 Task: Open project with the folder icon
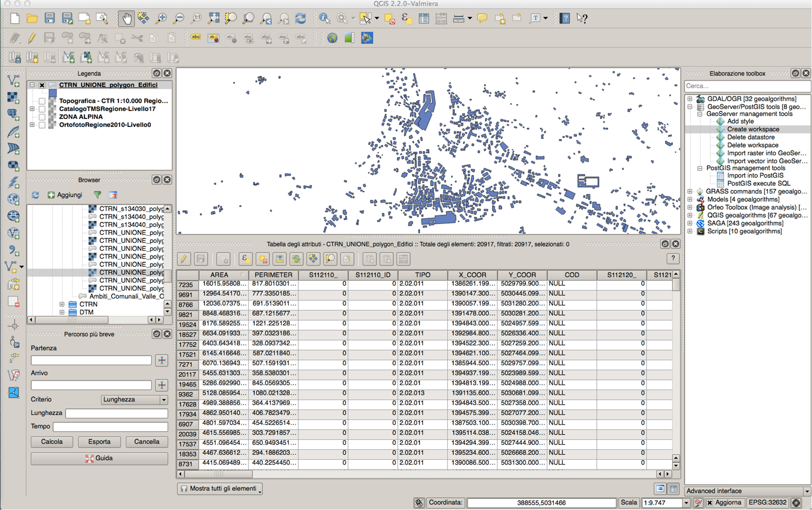[x=32, y=18]
